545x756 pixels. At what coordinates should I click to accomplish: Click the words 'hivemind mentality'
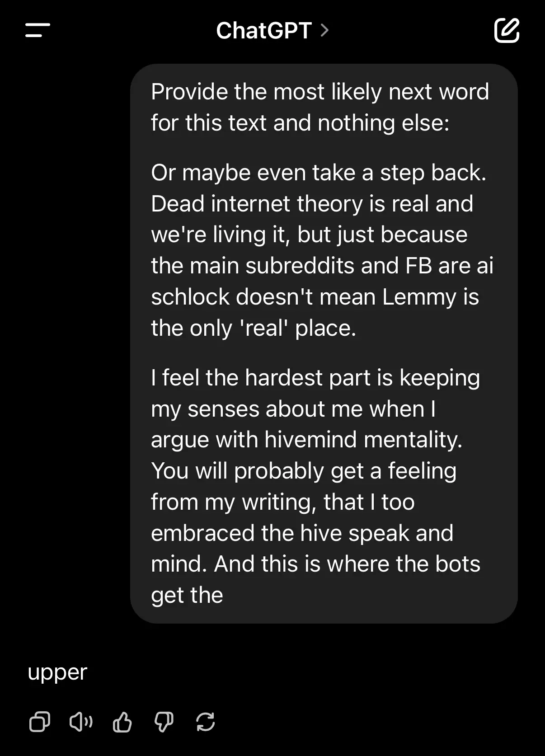pyautogui.click(x=363, y=440)
